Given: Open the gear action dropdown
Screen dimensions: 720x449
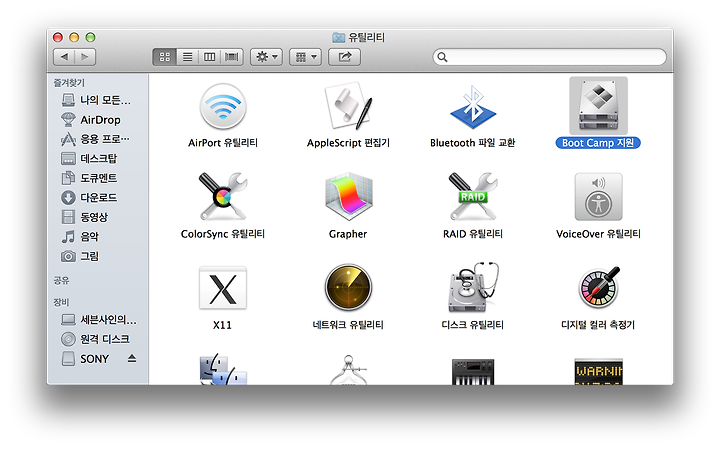Looking at the screenshot, I should pos(266,57).
